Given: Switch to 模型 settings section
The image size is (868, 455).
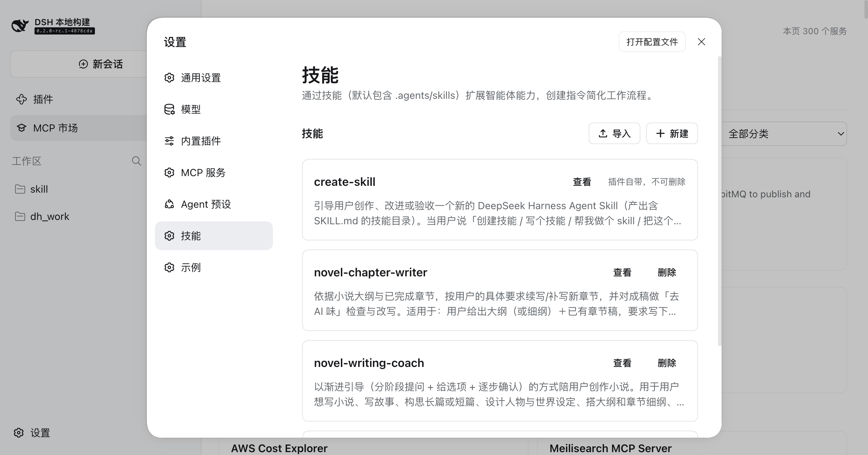Looking at the screenshot, I should pos(214,109).
